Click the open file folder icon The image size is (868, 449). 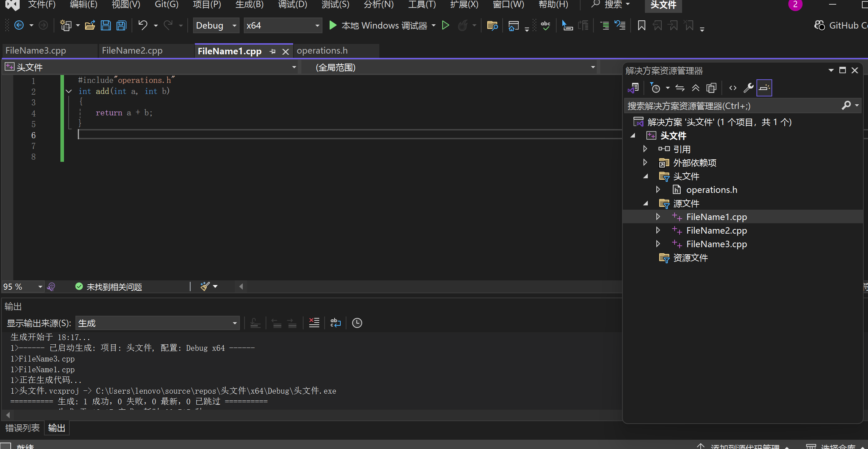click(90, 25)
